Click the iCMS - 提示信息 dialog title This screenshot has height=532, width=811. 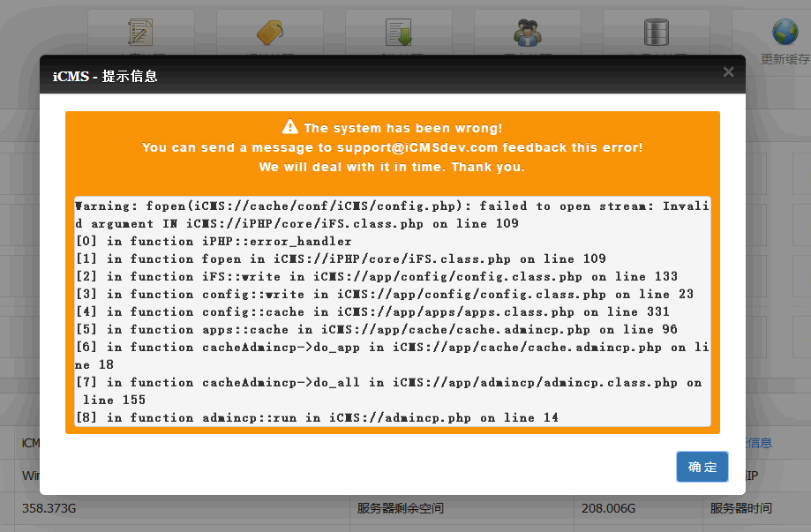[x=105, y=77]
